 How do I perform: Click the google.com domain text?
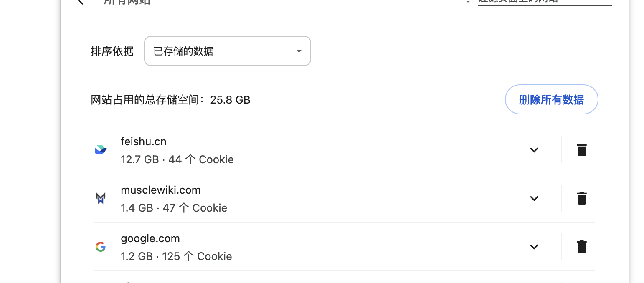click(x=150, y=238)
